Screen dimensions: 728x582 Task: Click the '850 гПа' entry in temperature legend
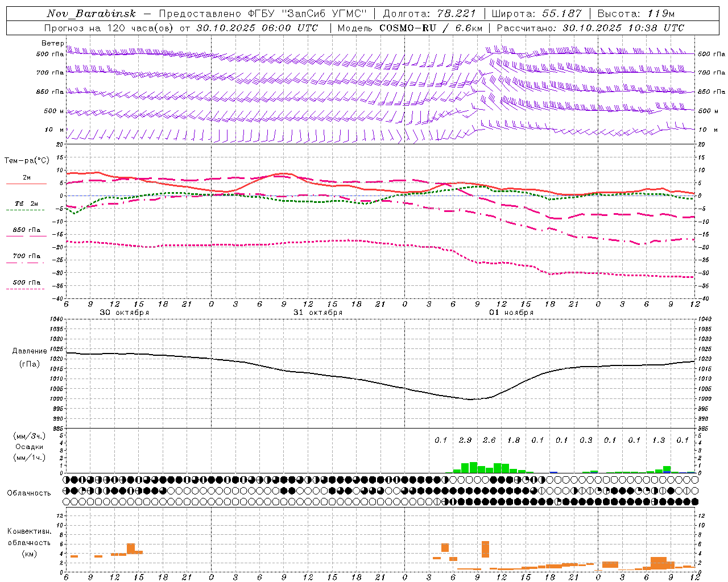[27, 230]
